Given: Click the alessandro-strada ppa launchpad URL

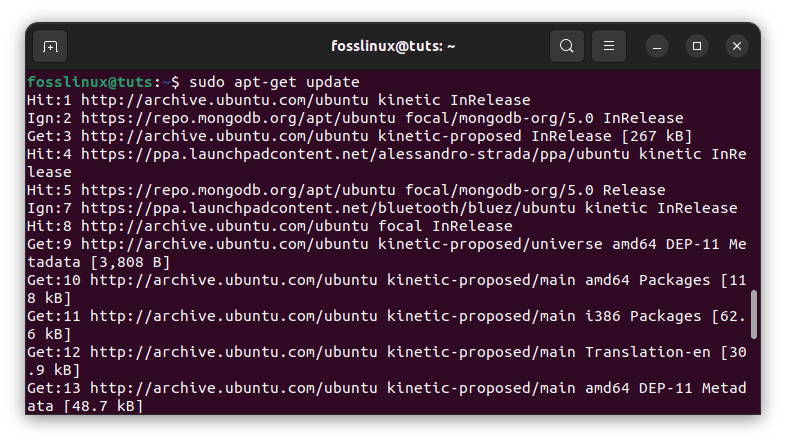Looking at the screenshot, I should (355, 154).
